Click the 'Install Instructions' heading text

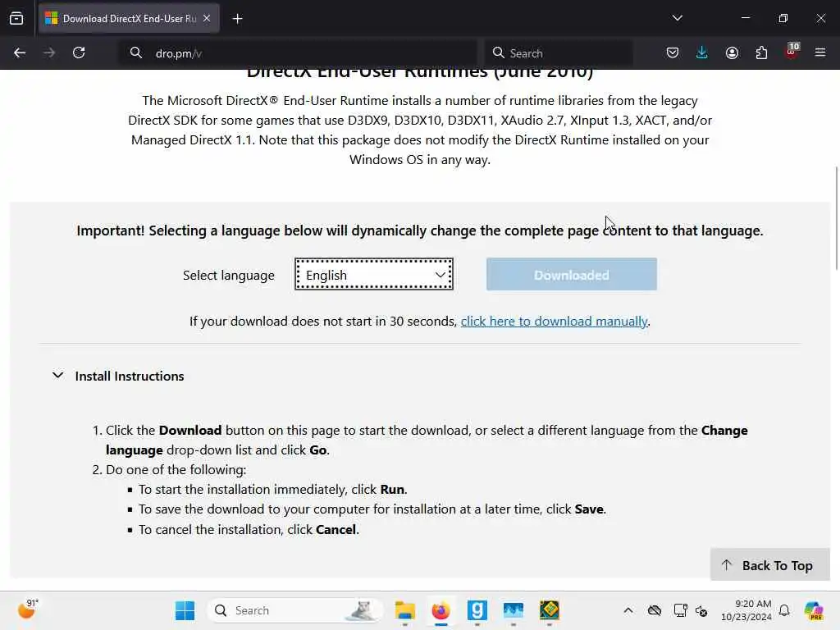129,376
